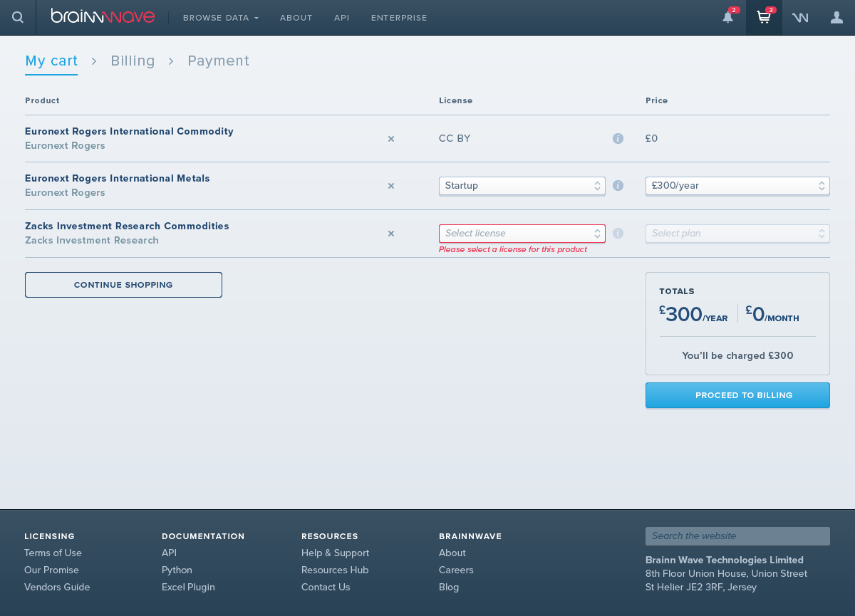Remove Euronext Rogers International Metals from cart
Viewport: 855px width, 616px height.
[x=391, y=186]
